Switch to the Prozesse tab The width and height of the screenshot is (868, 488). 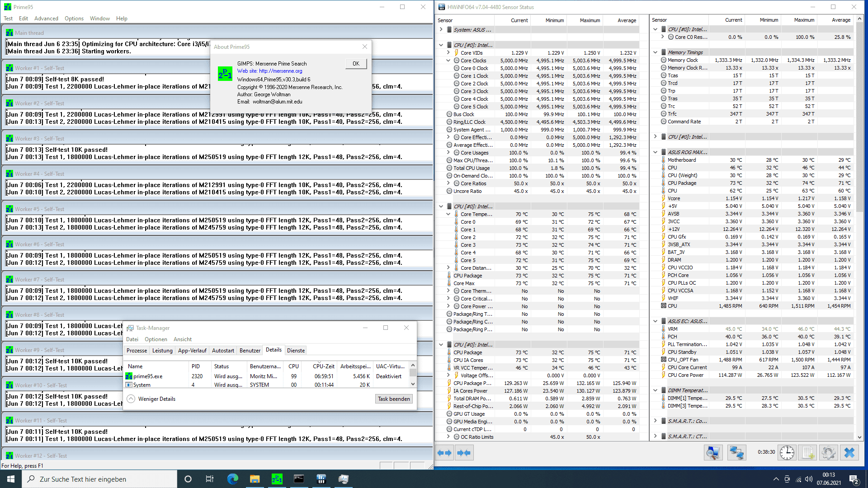coord(137,351)
